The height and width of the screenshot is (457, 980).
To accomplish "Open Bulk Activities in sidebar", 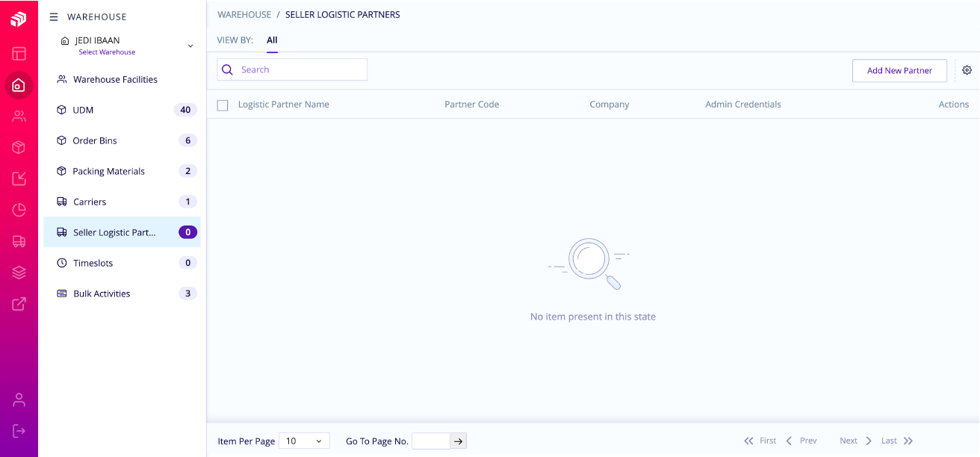I will pos(102,293).
